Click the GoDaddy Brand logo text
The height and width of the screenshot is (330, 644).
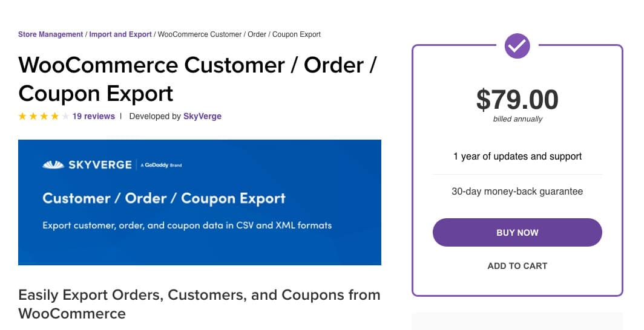(x=161, y=165)
